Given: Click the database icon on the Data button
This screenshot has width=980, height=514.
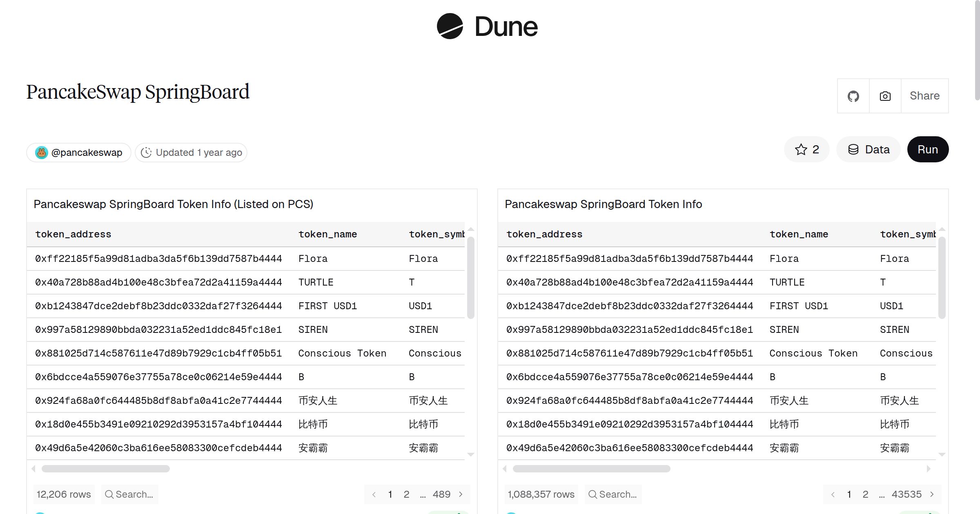Looking at the screenshot, I should point(853,149).
